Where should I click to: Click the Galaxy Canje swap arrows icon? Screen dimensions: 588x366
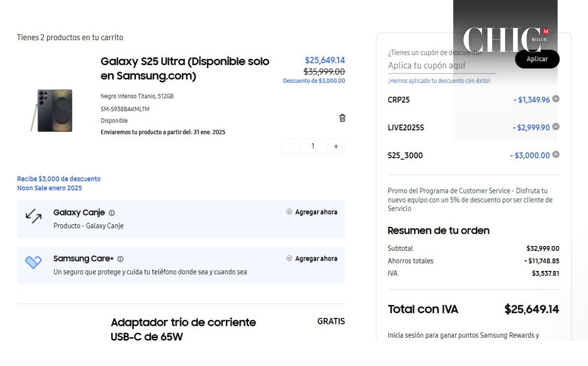click(33, 216)
